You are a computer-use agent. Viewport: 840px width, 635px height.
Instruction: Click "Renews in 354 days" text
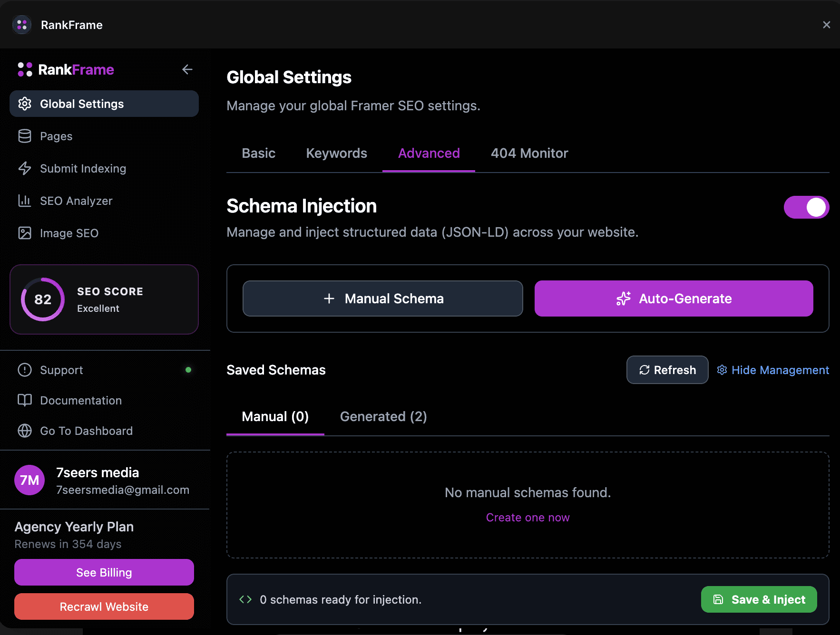[x=68, y=544]
